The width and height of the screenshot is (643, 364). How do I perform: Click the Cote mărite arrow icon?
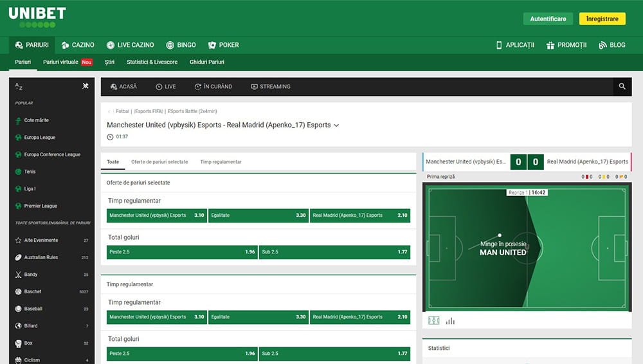click(18, 120)
